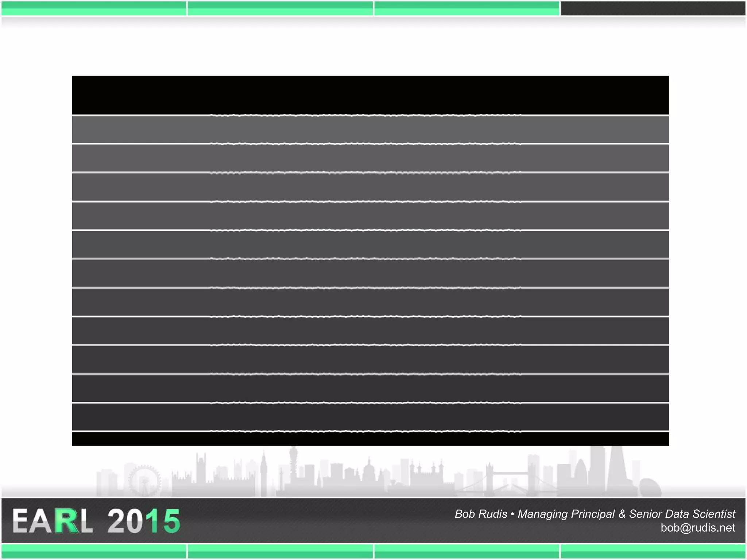Select the darkest gray row above black footer
This screenshot has width=747, height=560.
click(371, 417)
